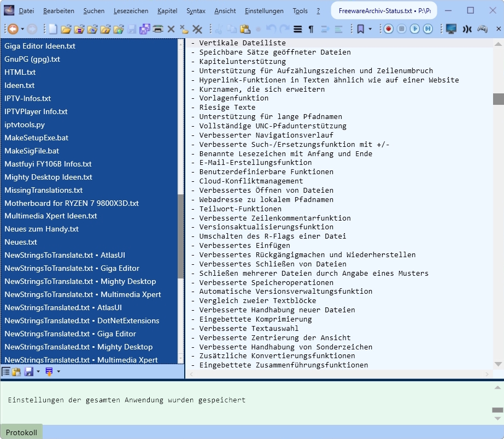The image size is (504, 439).
Task: Switch to the Protokoll tab
Action: (21, 432)
